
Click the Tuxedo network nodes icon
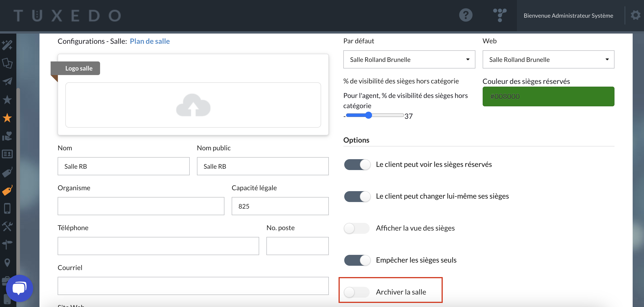coord(499,15)
